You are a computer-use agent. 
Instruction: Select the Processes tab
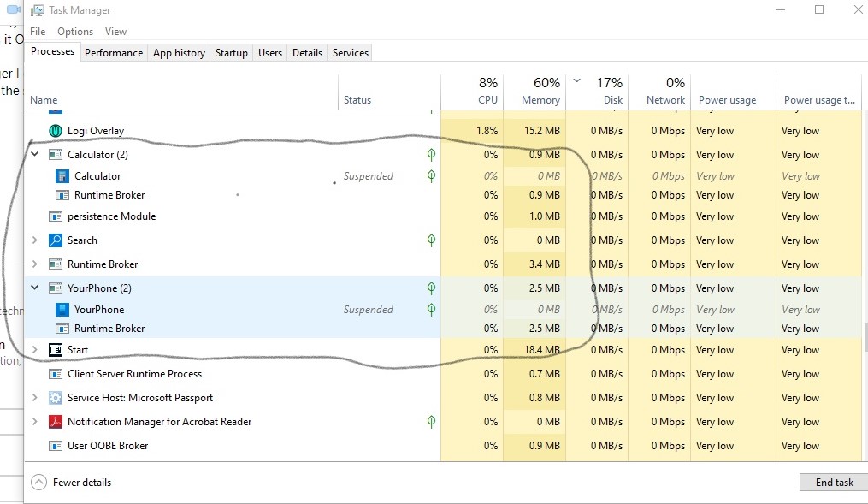52,51
